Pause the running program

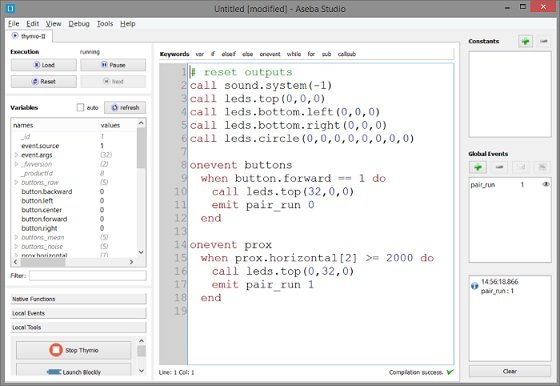click(x=113, y=65)
